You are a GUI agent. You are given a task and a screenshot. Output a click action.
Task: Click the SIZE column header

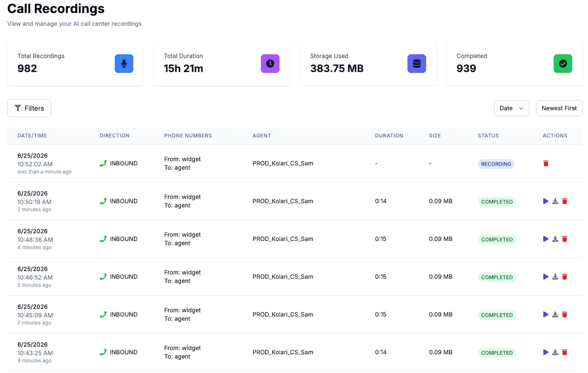435,136
